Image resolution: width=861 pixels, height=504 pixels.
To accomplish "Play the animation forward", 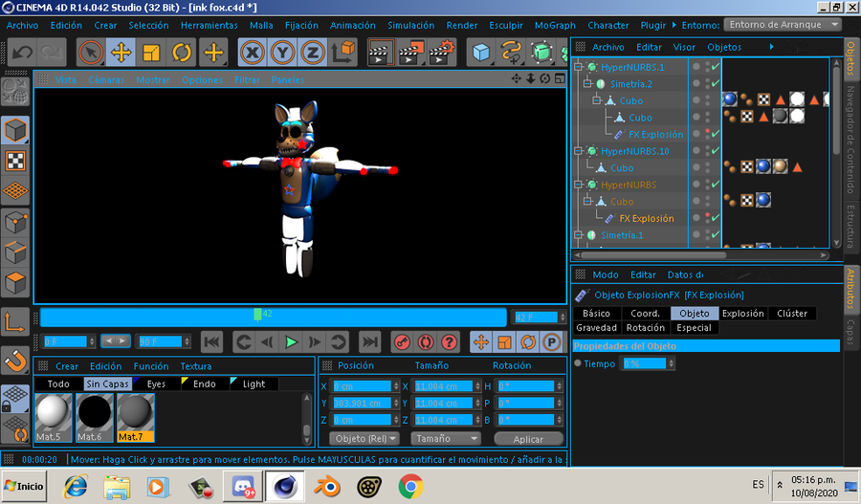I will tap(292, 342).
